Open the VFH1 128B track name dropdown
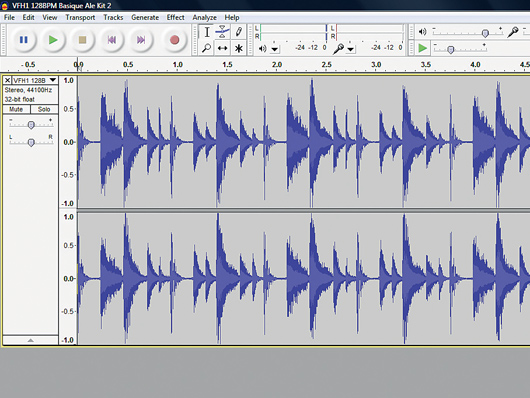The image size is (530, 398). pyautogui.click(x=53, y=80)
